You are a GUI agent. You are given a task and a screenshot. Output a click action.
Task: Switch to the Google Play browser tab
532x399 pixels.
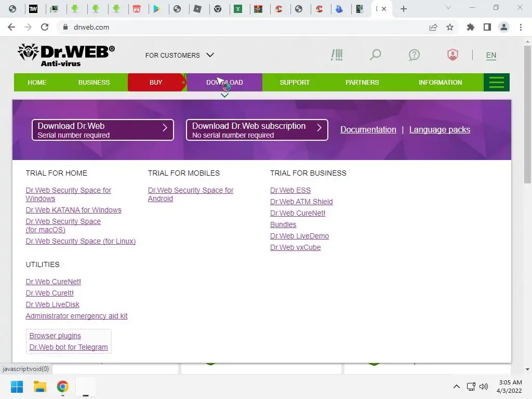[156, 9]
